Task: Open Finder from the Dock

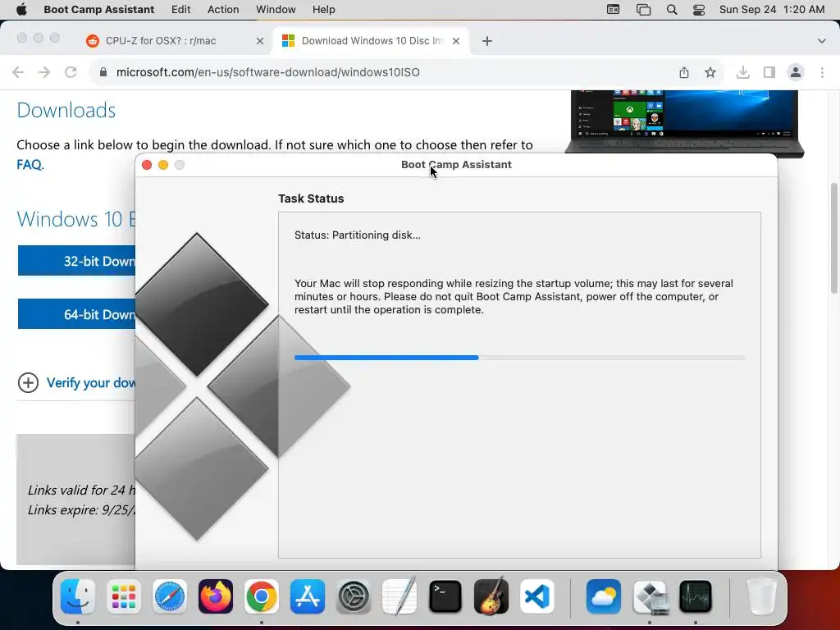Action: (x=78, y=596)
